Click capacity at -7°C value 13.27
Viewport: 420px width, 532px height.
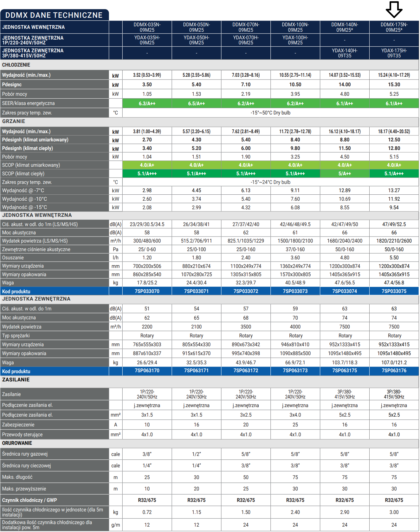pyautogui.click(x=394, y=191)
